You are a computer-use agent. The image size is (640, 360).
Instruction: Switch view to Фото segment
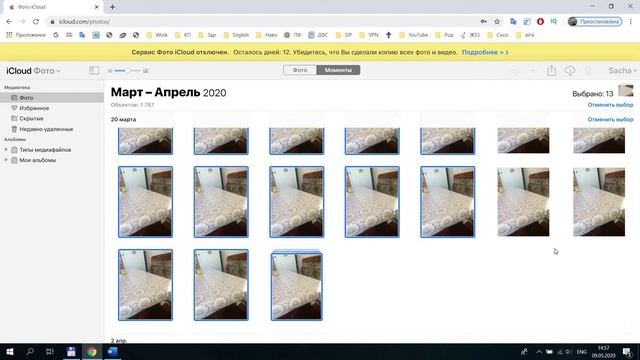tap(300, 70)
